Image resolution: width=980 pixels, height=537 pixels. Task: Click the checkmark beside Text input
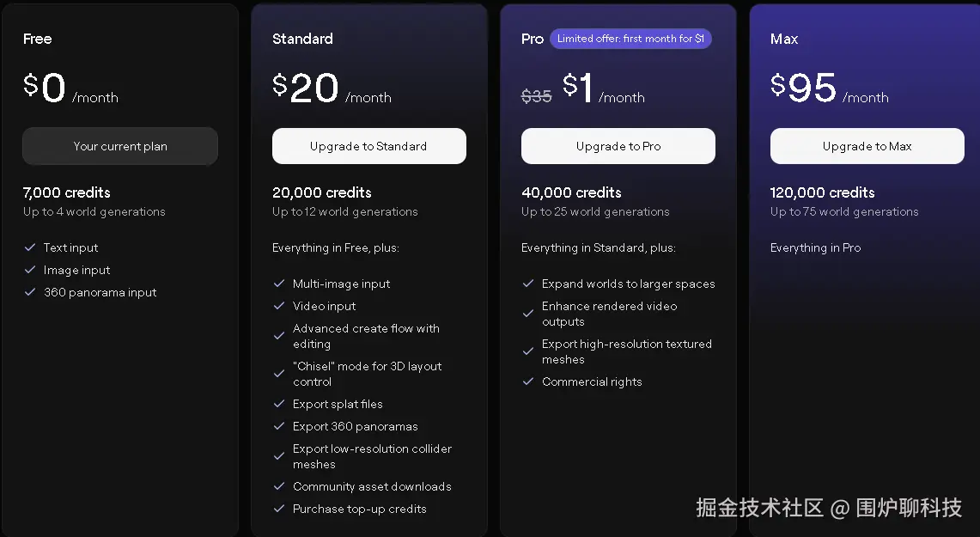coord(30,247)
